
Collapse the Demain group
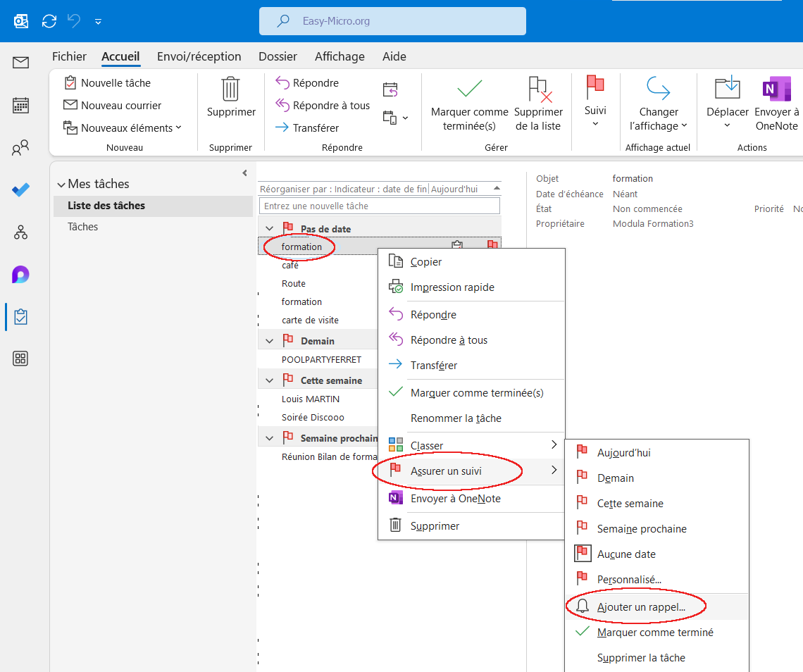(x=269, y=341)
